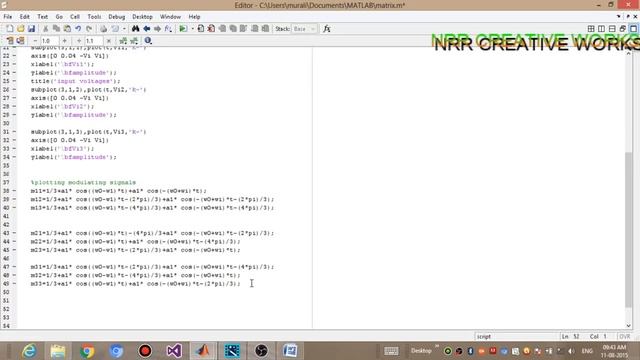Toggle breakpoint dash on line 47
This screenshot has height=360, width=640.
[14, 267]
